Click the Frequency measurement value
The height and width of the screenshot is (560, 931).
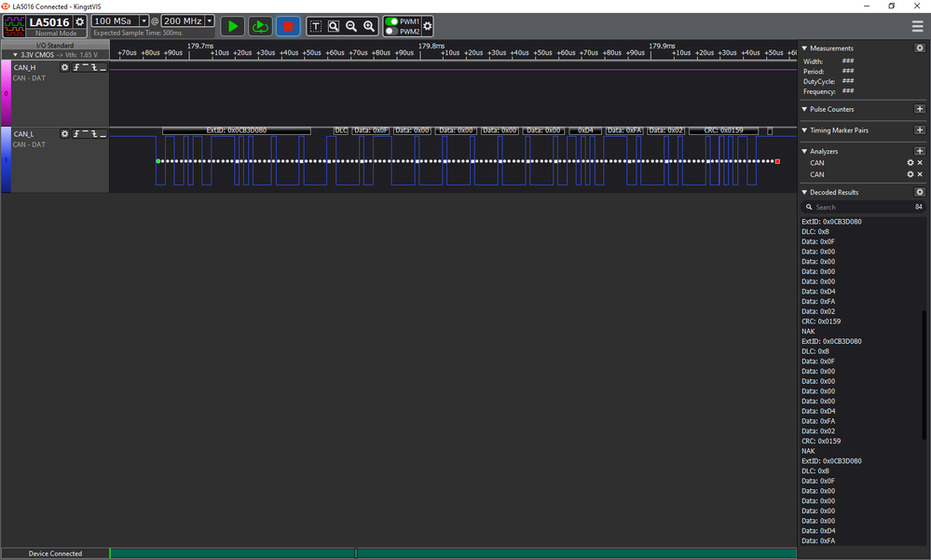pyautogui.click(x=848, y=91)
